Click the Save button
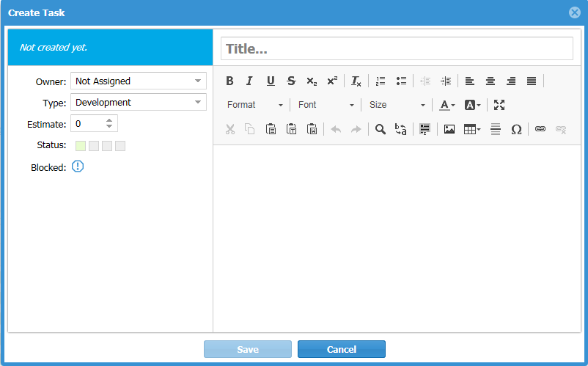The height and width of the screenshot is (366, 588). point(248,349)
